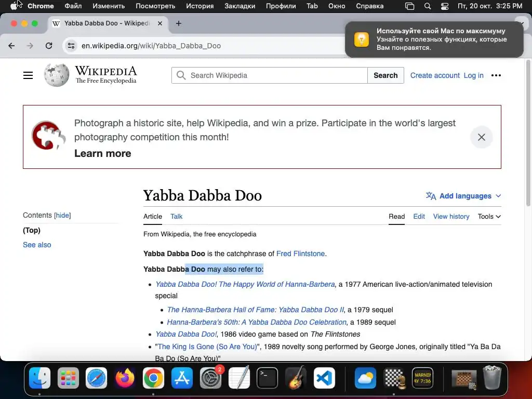Open the Справка menu
The height and width of the screenshot is (399, 532).
(369, 6)
